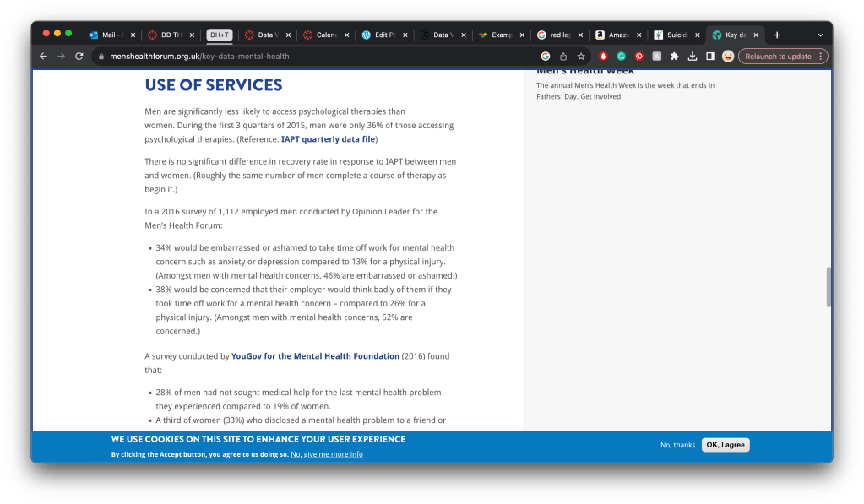Switch to the Amazon tab
Image resolution: width=864 pixels, height=504 pixels.
point(617,35)
